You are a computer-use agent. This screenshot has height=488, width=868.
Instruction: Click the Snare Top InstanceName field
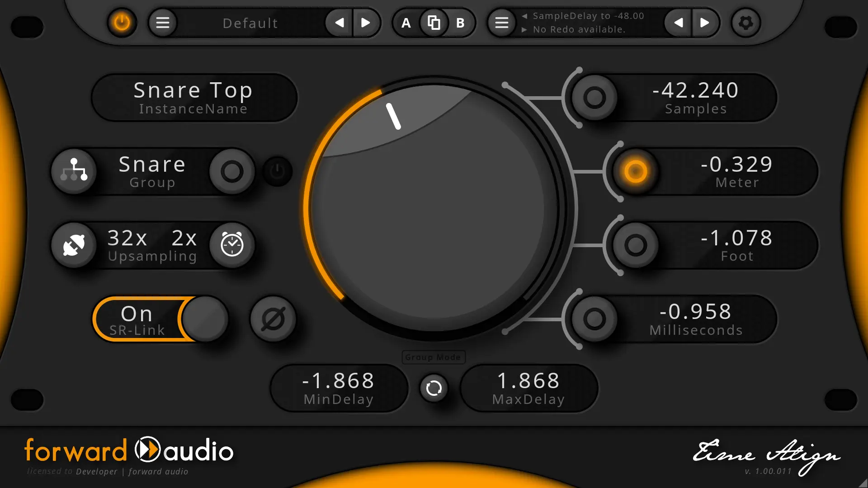click(193, 97)
